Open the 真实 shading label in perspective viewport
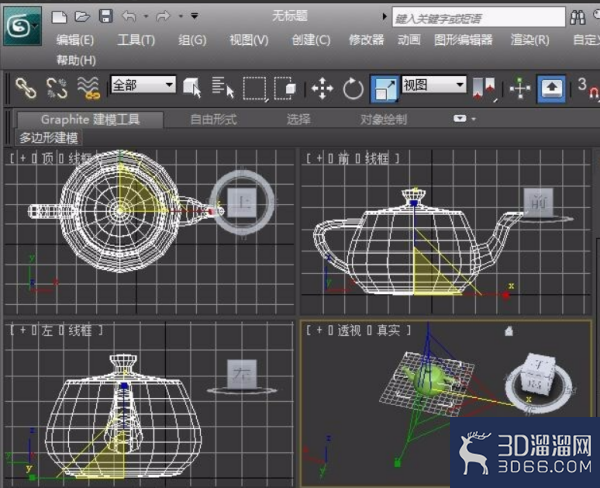Screen dimensions: 600x488 click(388, 330)
